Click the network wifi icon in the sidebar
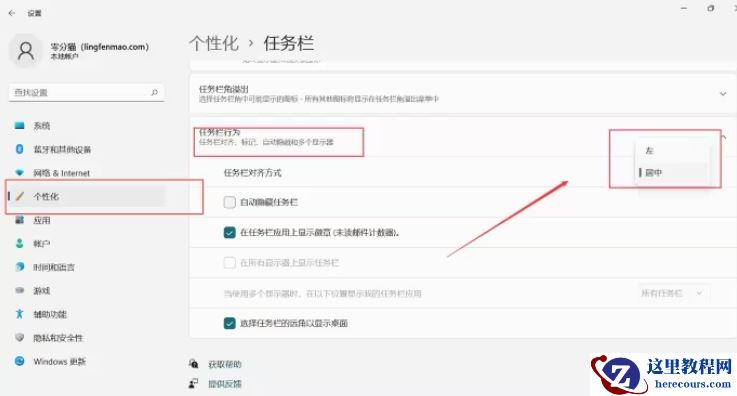This screenshot has height=396, width=737. click(x=19, y=172)
